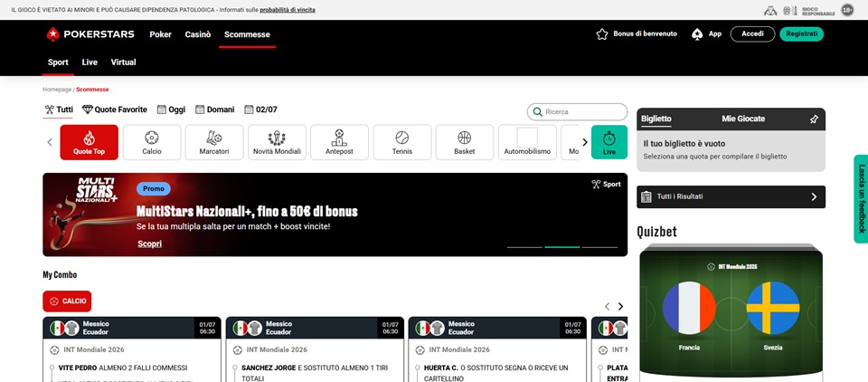Click the spade App icon
This screenshot has width=868, height=382.
point(697,34)
